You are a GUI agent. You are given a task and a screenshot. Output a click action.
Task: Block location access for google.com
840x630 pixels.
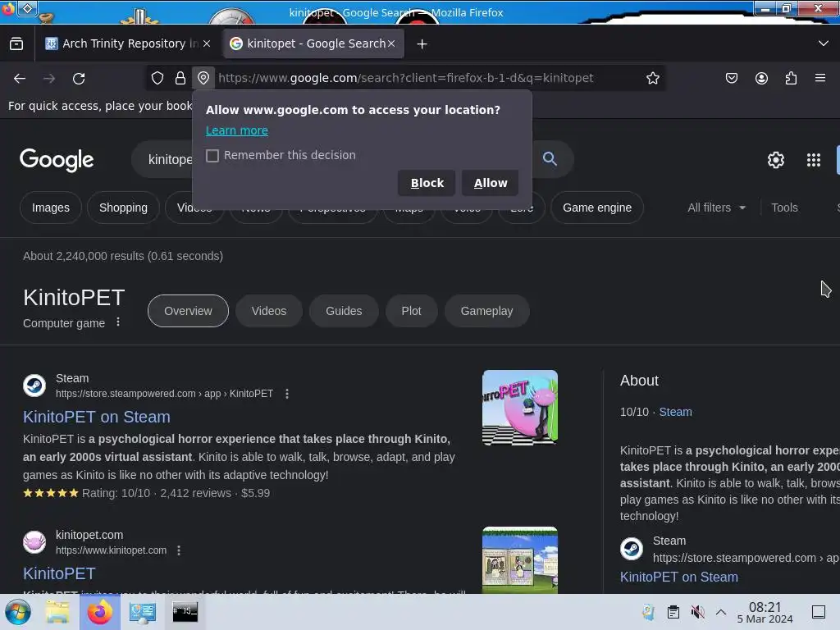click(x=427, y=183)
